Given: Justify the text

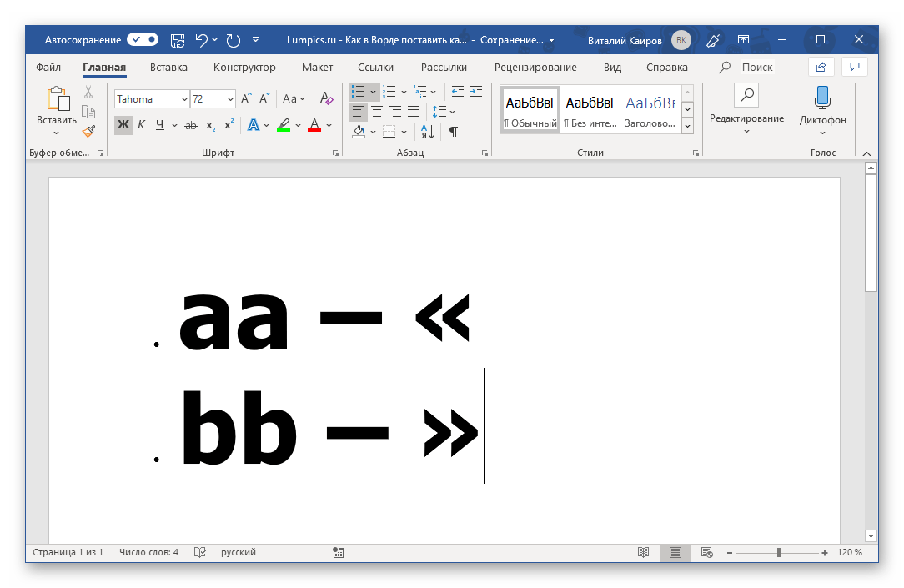Looking at the screenshot, I should click(414, 112).
